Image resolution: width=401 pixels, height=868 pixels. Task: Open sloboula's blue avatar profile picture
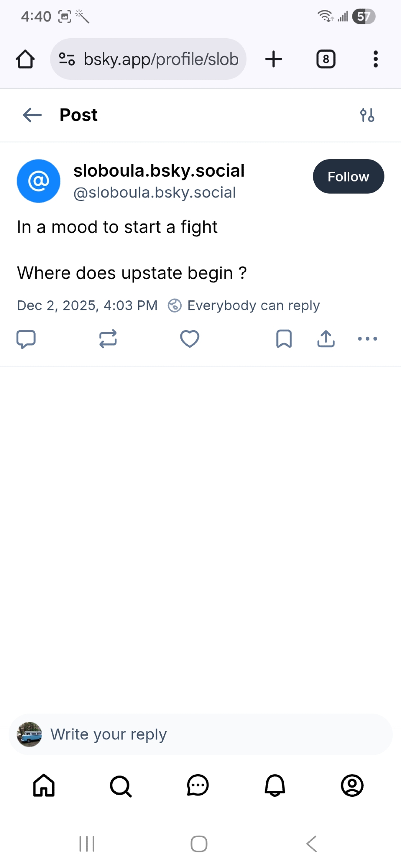tap(39, 181)
